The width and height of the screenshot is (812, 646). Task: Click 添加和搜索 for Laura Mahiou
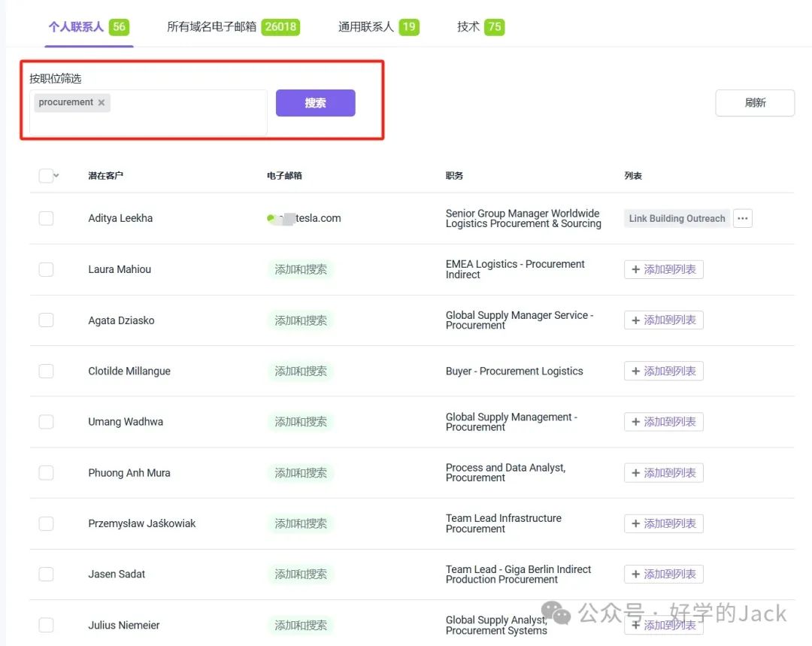coord(300,269)
